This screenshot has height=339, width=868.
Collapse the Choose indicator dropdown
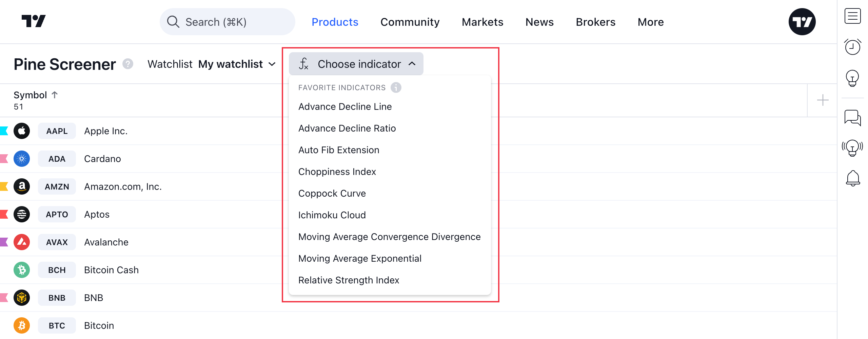coord(356,64)
